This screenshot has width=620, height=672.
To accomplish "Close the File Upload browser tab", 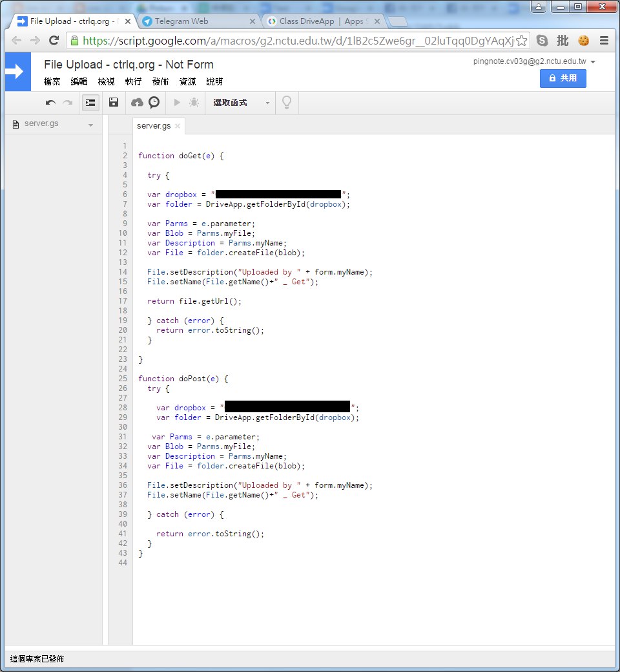I will pyautogui.click(x=128, y=21).
